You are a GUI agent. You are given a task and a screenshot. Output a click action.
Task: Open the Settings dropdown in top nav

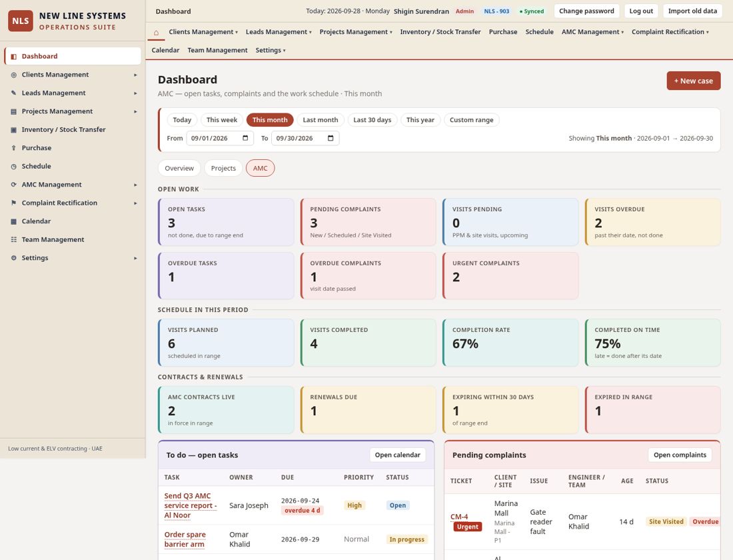(x=270, y=50)
